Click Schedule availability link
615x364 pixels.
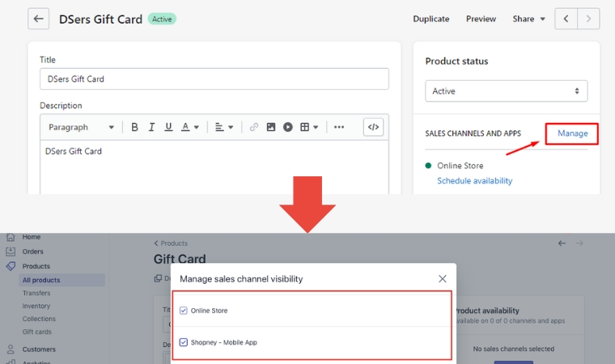(474, 181)
